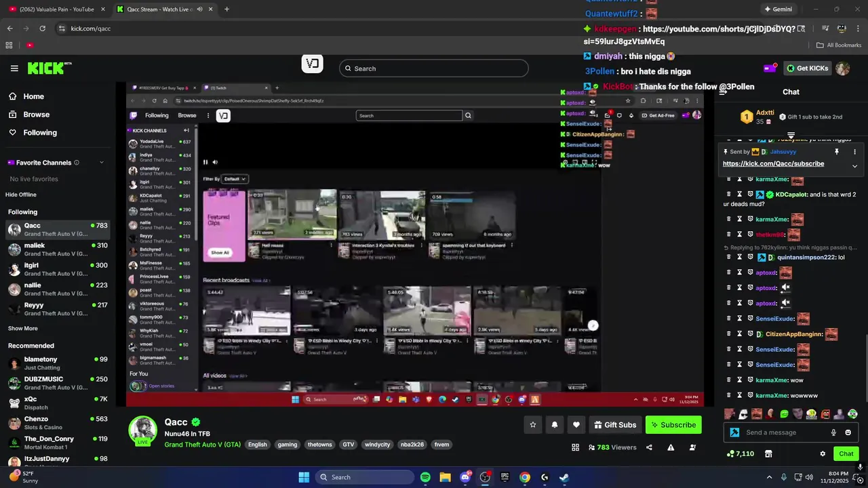Click the green Chat send button

[x=846, y=453]
